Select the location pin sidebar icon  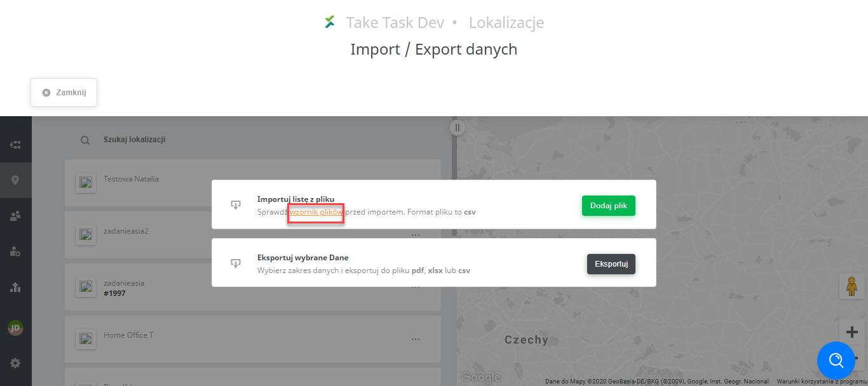pos(15,180)
